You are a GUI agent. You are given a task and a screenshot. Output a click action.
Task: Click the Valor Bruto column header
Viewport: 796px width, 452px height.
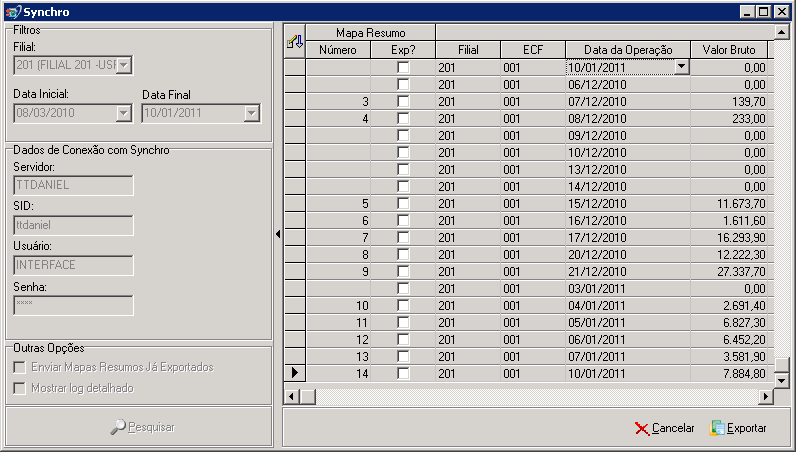point(729,50)
